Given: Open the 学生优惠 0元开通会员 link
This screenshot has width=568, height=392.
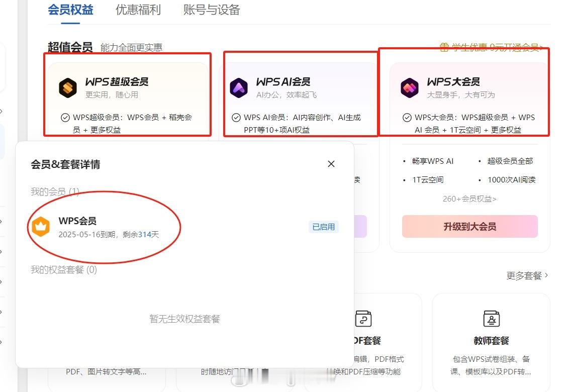Looking at the screenshot, I should (496, 47).
